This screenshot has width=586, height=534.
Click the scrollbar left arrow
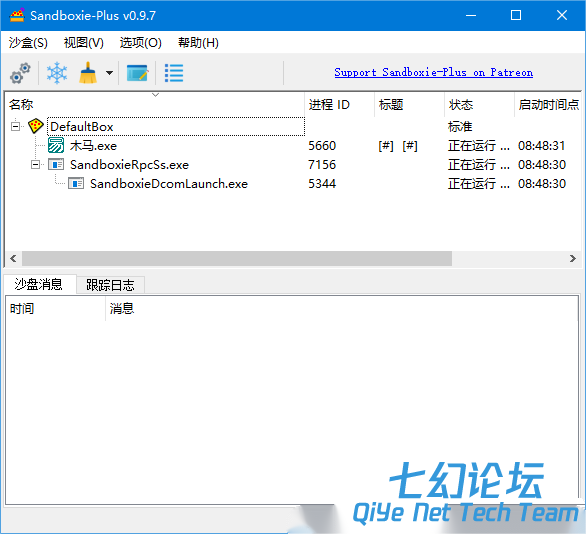(x=13, y=258)
